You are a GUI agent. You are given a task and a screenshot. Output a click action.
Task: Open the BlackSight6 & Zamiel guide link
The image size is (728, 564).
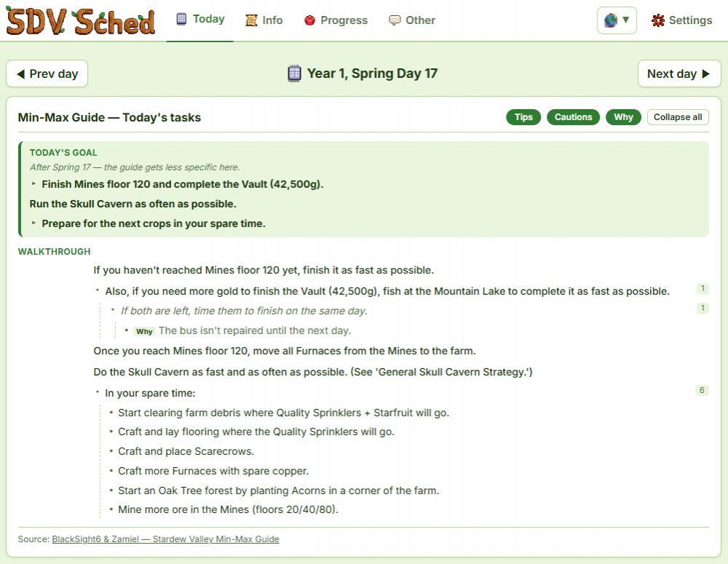165,539
